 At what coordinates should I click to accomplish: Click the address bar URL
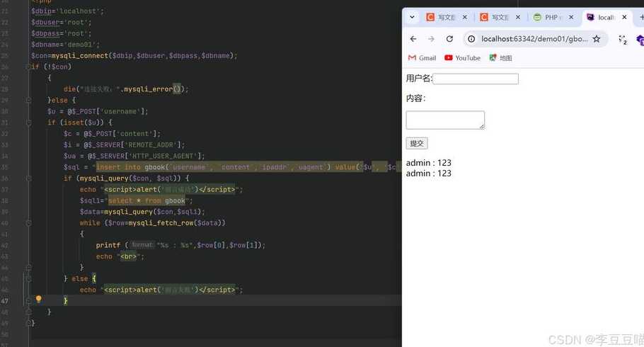coord(534,39)
